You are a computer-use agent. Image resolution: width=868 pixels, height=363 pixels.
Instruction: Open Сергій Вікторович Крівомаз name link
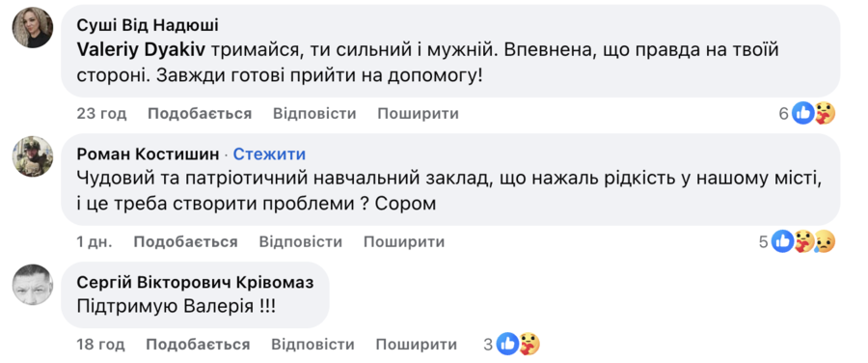pyautogui.click(x=195, y=282)
